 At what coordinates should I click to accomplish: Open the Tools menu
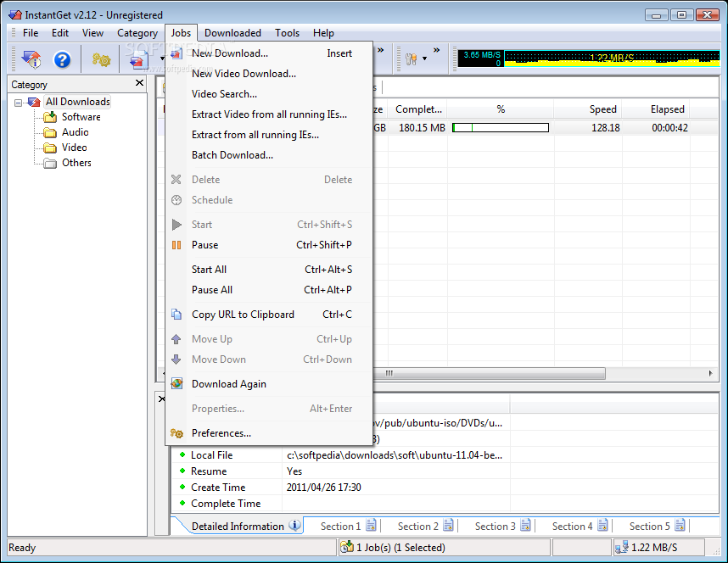[x=287, y=33]
